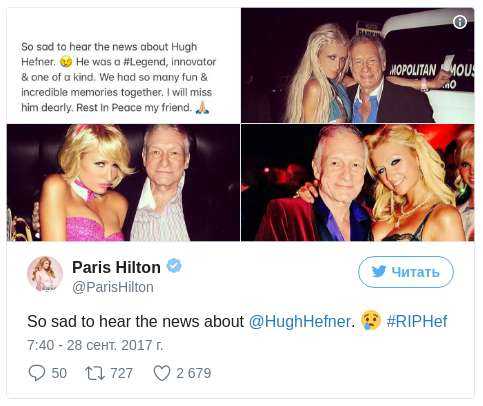Click the retweet arrows icon
This screenshot has height=406, width=483.
95,373
